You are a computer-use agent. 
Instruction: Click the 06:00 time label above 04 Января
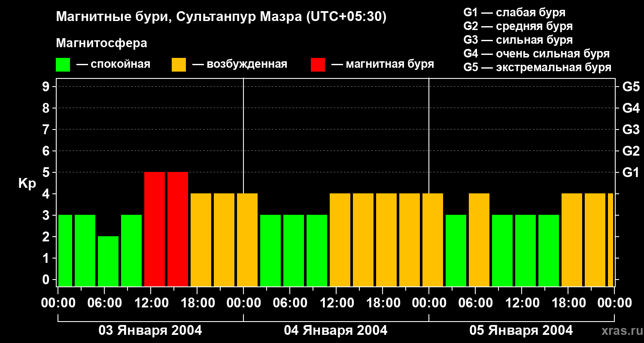point(290,303)
